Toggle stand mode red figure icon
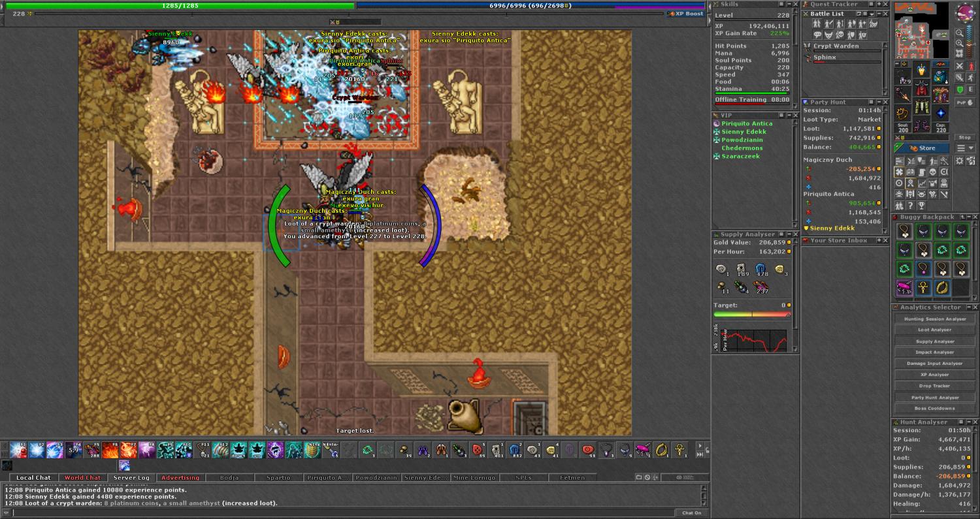 click(x=970, y=66)
